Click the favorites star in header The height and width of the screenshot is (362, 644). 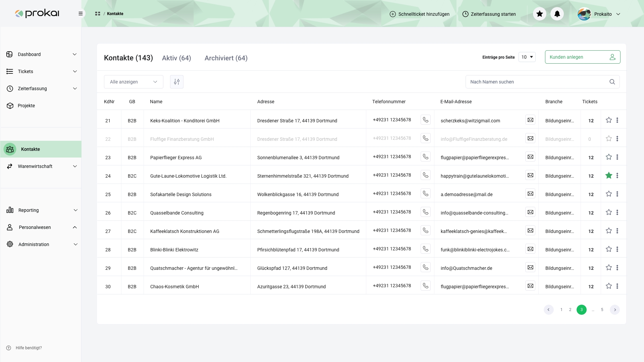(x=540, y=14)
